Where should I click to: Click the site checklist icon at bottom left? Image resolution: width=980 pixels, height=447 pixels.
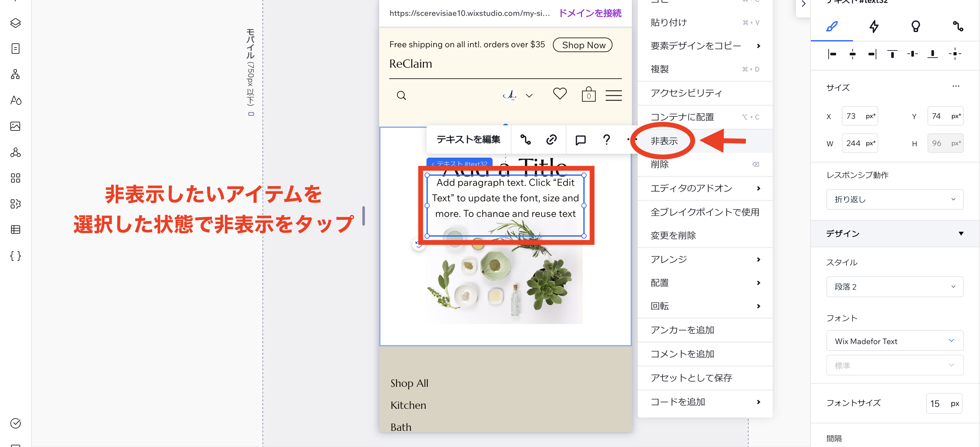15,423
